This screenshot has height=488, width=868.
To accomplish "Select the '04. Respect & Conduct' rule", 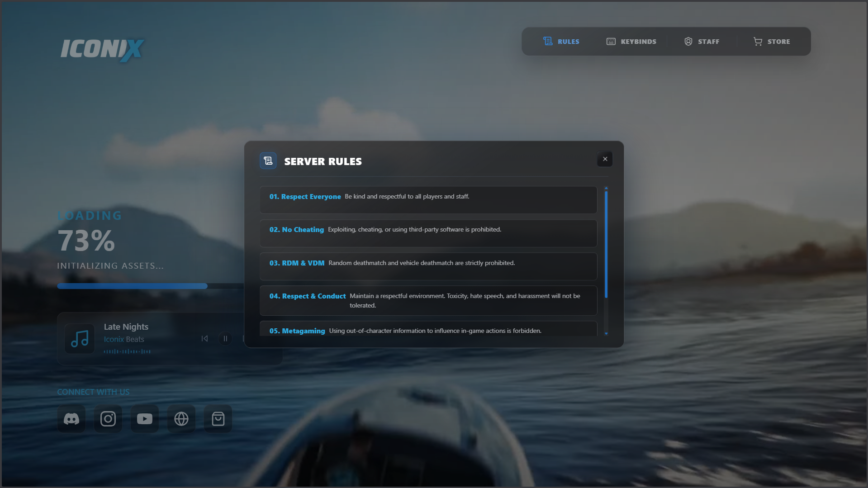I will tap(428, 301).
